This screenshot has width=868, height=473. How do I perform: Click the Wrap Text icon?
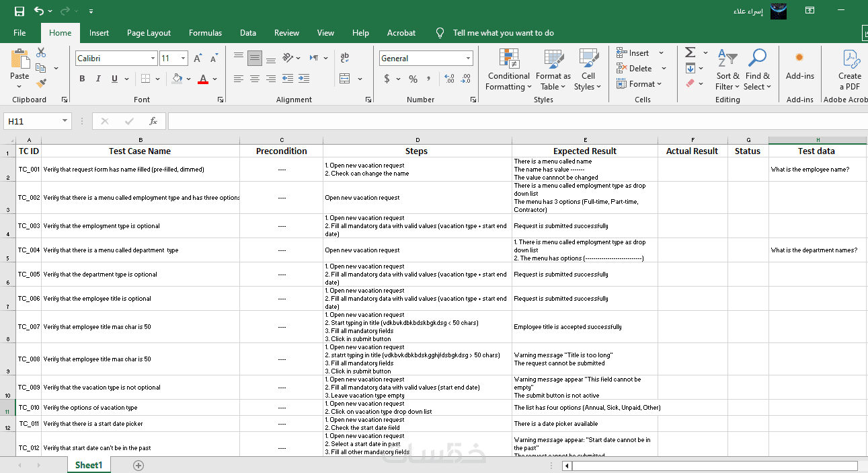click(345, 59)
